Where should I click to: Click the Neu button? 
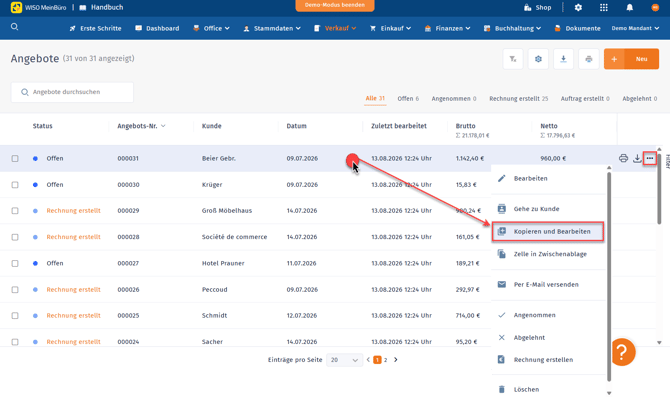pos(641,59)
